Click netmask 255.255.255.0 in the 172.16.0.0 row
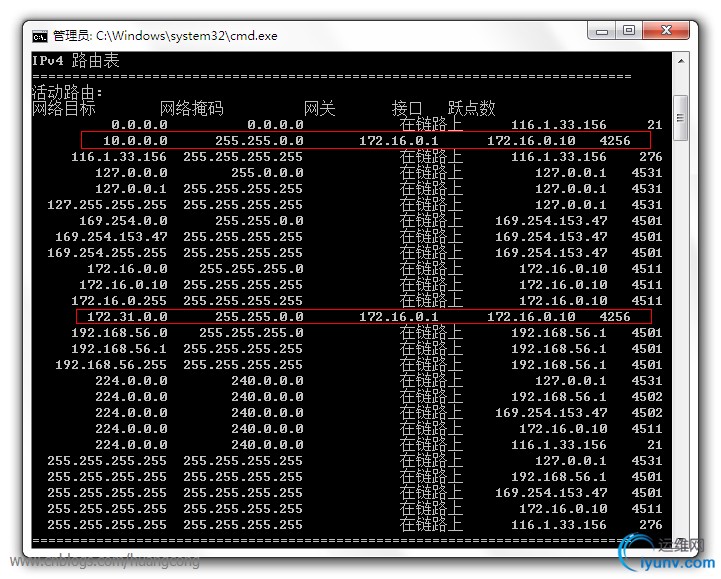 [x=251, y=269]
